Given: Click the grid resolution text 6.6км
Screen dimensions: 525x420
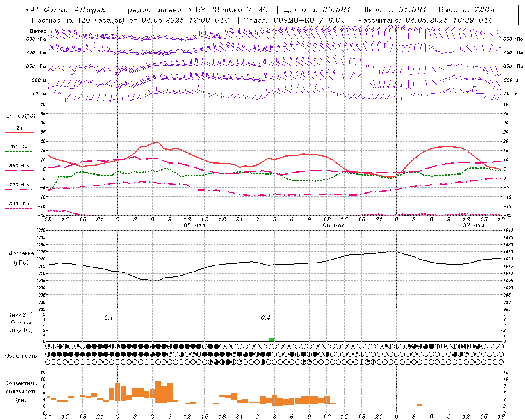Looking at the screenshot, I should [338, 20].
